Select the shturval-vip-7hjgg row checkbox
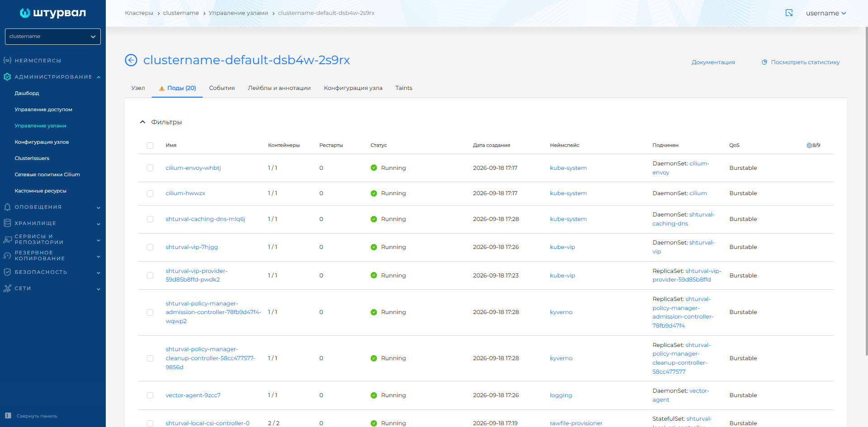Viewport: 868px width, 427px height. (150, 247)
